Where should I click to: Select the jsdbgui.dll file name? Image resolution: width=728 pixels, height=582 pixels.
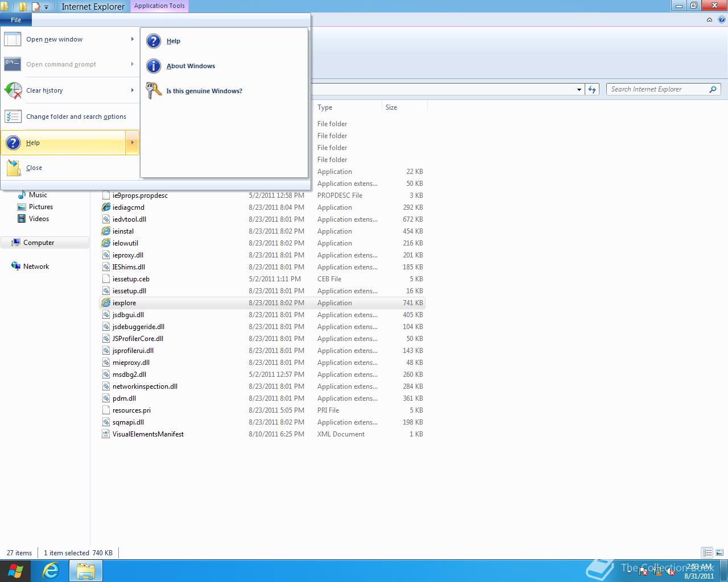coord(128,315)
